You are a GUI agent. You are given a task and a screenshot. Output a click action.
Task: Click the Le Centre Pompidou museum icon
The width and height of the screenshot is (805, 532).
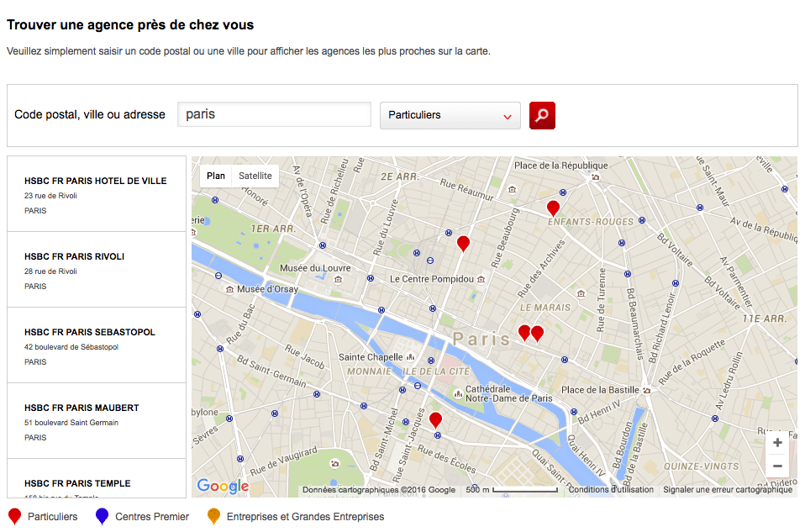(481, 279)
